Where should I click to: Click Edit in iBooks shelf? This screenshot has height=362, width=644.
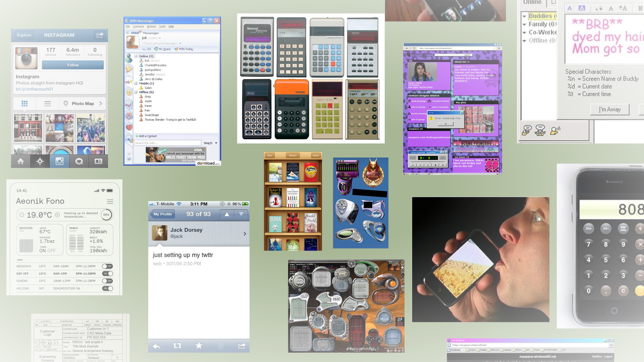(269, 155)
